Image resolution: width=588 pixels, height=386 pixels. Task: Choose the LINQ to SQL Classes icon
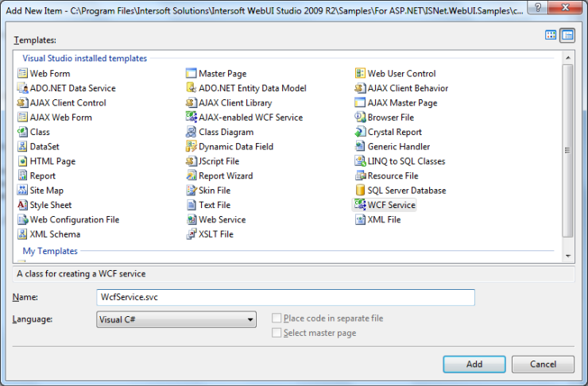pyautogui.click(x=361, y=161)
